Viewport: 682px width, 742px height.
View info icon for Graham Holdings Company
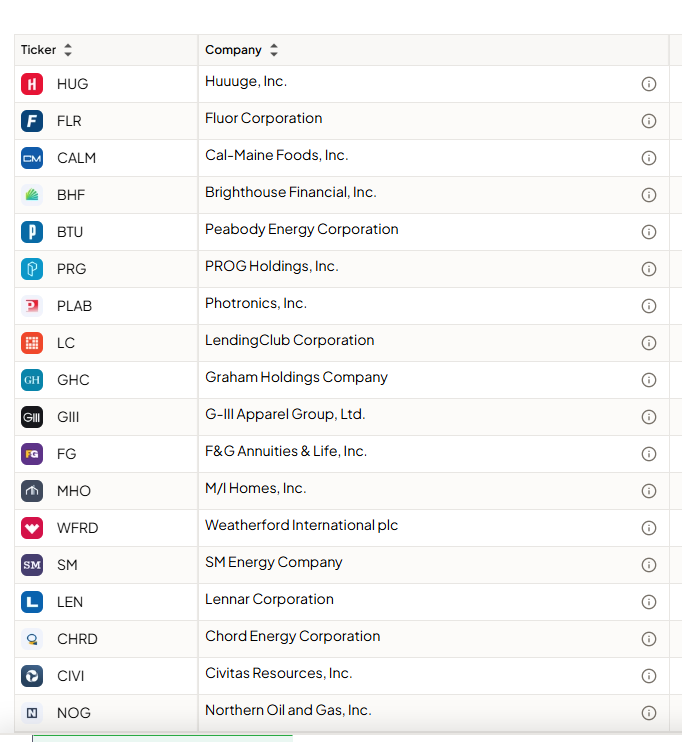(648, 380)
